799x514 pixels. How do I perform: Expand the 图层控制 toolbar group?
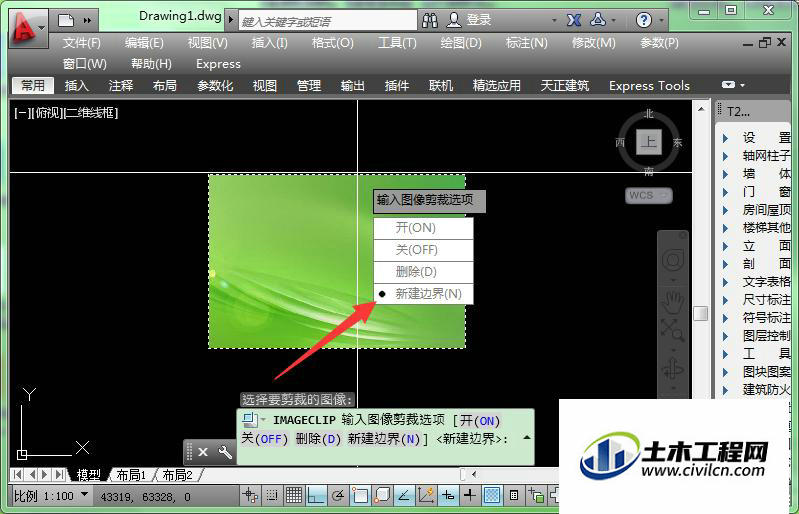(725, 336)
